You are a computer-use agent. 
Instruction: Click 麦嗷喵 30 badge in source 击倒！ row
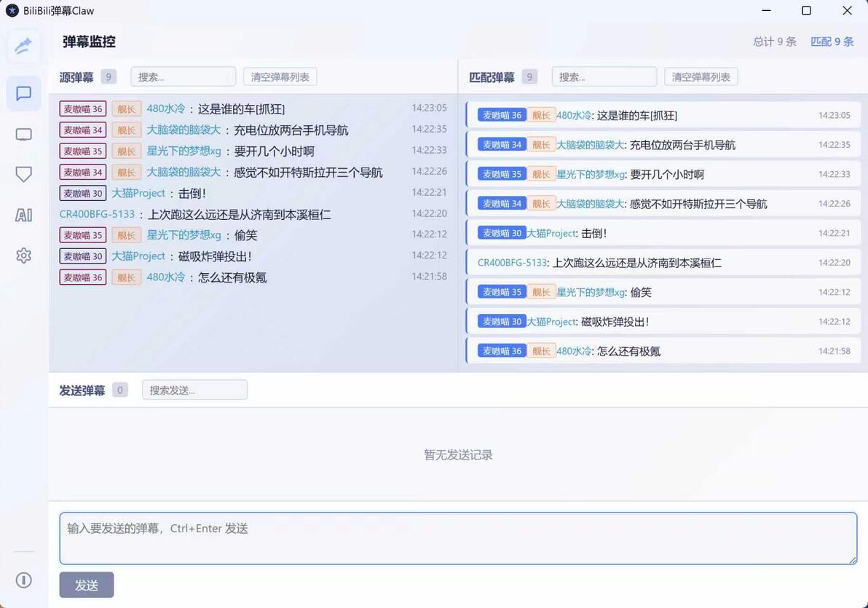click(x=83, y=193)
